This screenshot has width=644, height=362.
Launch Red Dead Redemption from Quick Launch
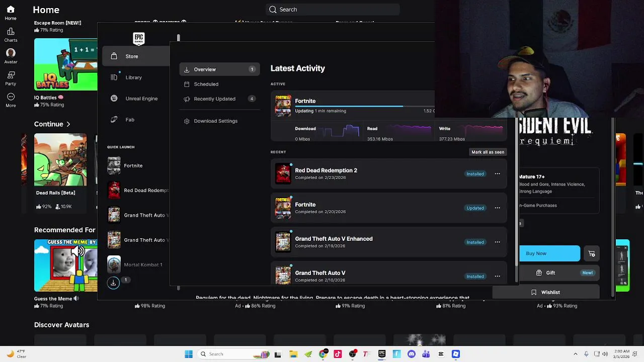coord(138,191)
